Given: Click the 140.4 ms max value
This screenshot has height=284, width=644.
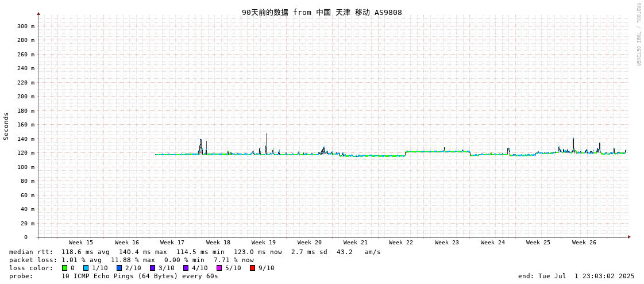Looking at the screenshot, I should click(144, 252).
